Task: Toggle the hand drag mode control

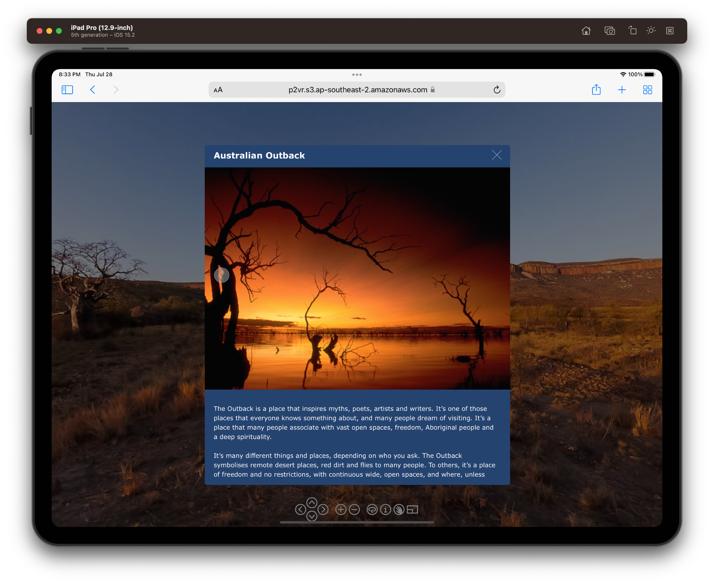Action: 399,509
